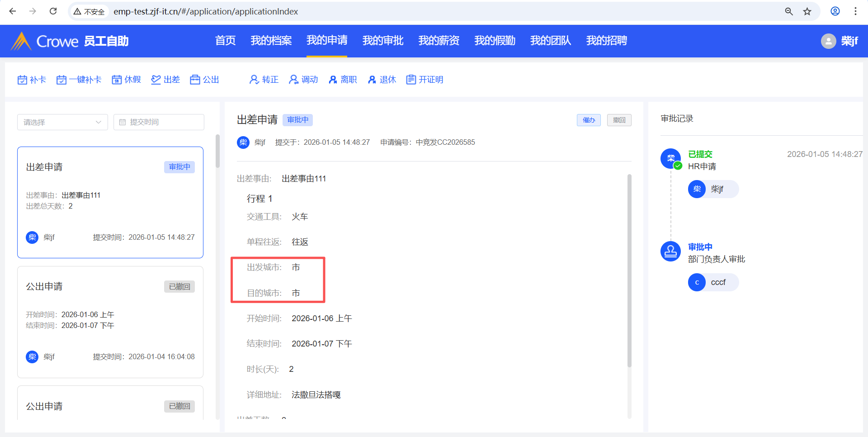
Task: Click applicant avatar beside 提交于 in detail header
Action: pyautogui.click(x=243, y=142)
